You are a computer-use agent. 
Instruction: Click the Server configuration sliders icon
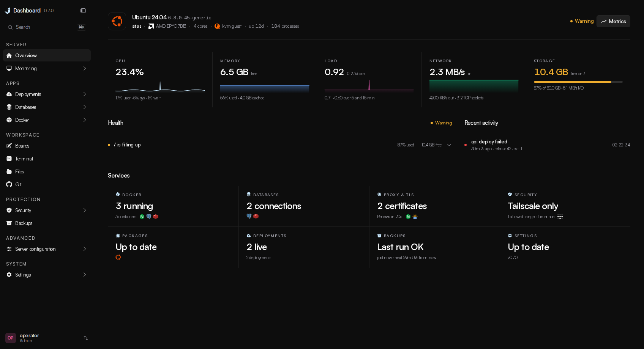pos(9,249)
